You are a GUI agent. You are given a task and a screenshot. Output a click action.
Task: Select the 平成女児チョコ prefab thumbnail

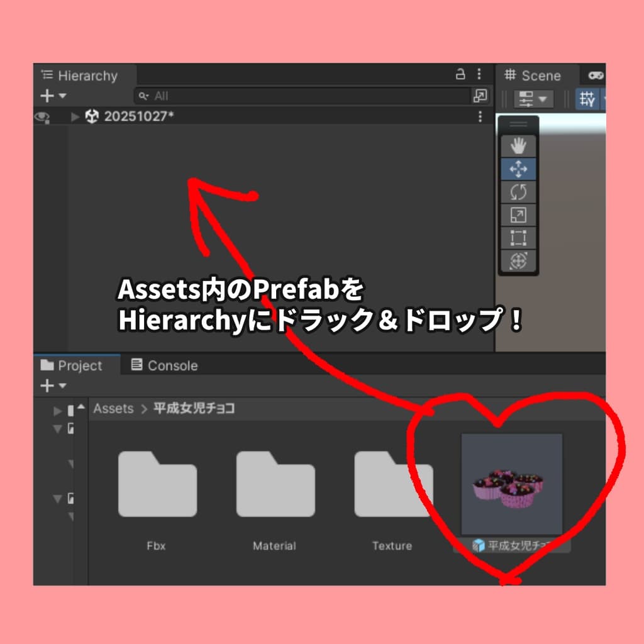(511, 484)
